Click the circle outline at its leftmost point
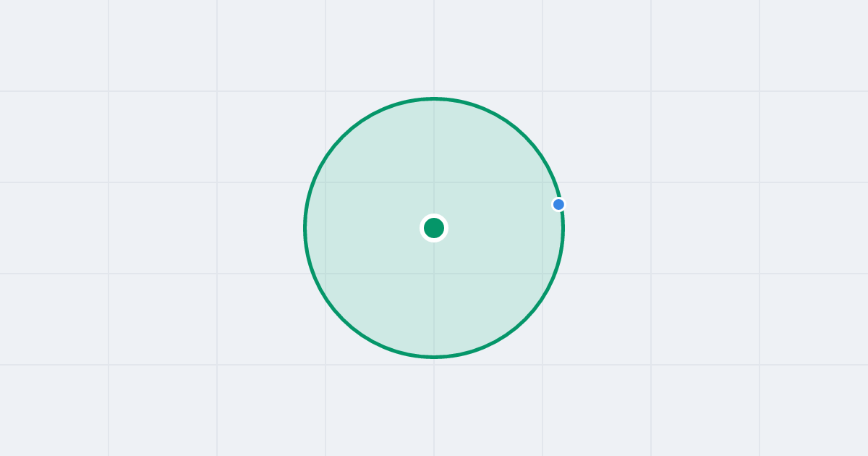868x456 pixels. 305,228
